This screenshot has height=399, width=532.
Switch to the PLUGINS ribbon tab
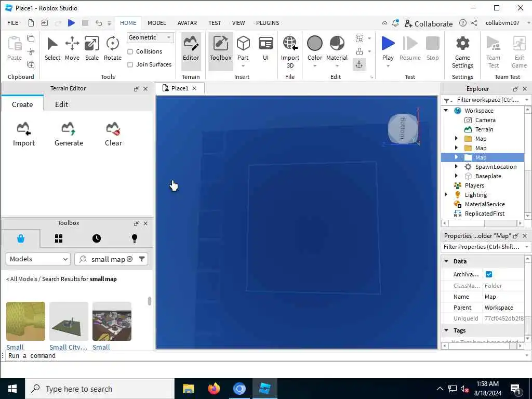pyautogui.click(x=268, y=23)
